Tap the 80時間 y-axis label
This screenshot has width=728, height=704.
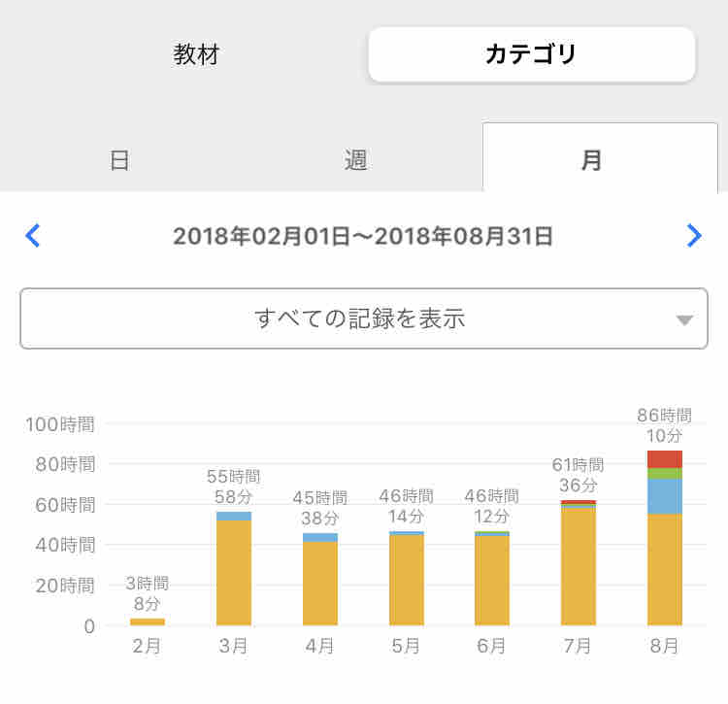pyautogui.click(x=65, y=464)
